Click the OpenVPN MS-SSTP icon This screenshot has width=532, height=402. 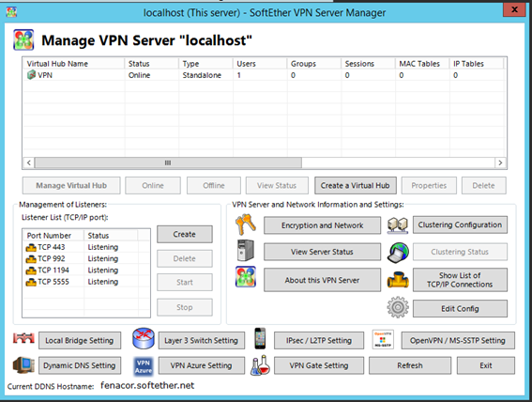point(383,339)
